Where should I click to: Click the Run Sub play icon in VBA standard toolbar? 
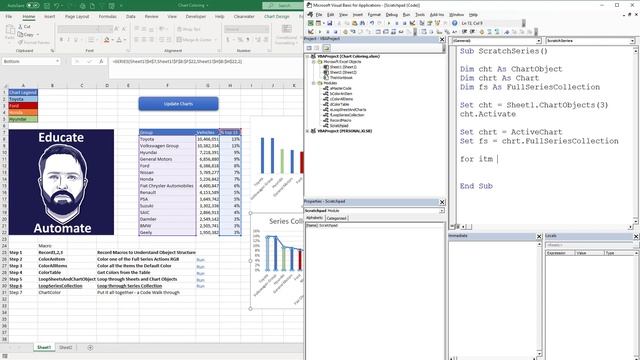(389, 23)
